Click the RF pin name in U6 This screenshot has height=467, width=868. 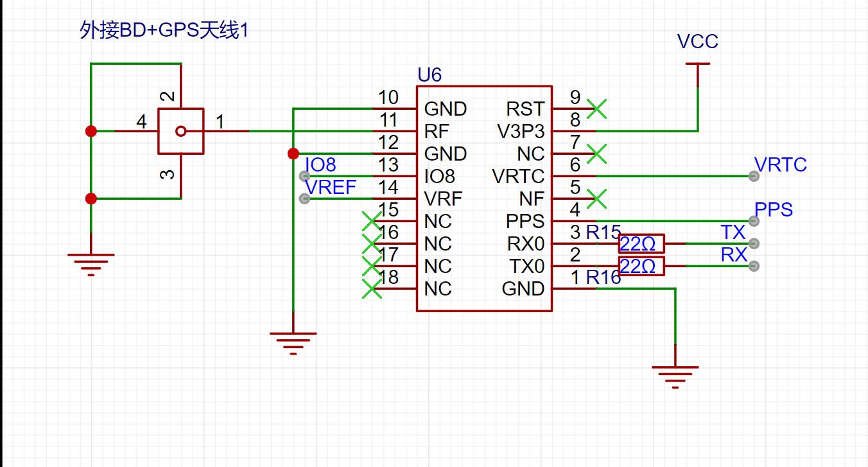click(x=437, y=132)
